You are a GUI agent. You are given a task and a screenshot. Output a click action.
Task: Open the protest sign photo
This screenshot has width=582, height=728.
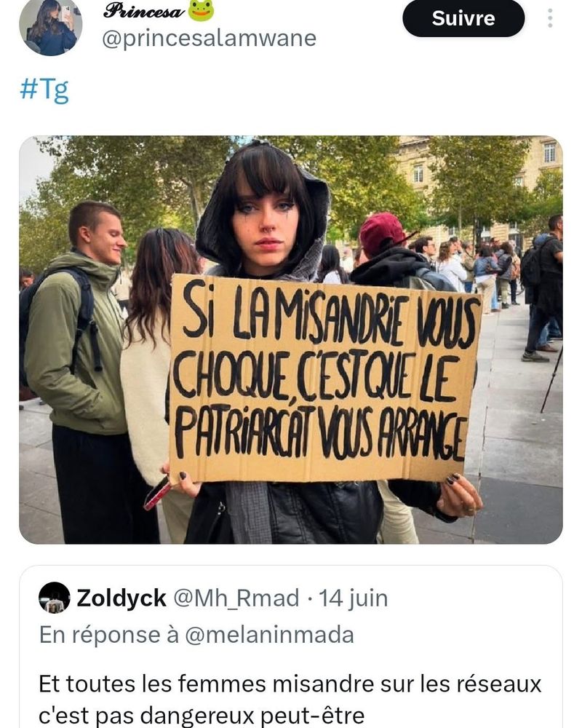(x=291, y=339)
